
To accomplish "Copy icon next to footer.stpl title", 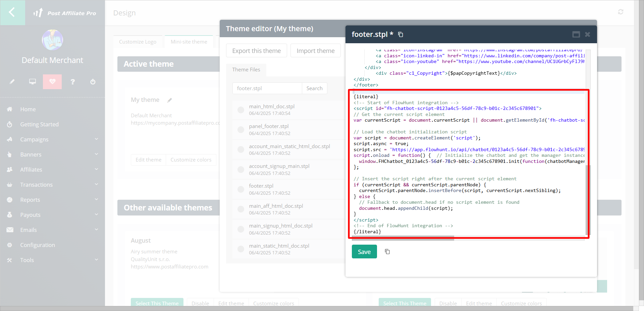I will coord(400,35).
